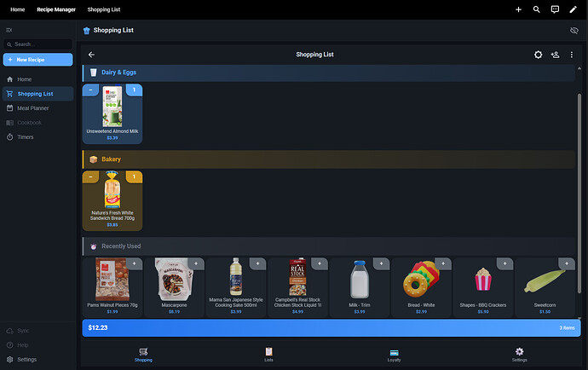Collapse the Dairy & Eggs section header
Viewport: 588px width, 370px height.
click(x=328, y=72)
